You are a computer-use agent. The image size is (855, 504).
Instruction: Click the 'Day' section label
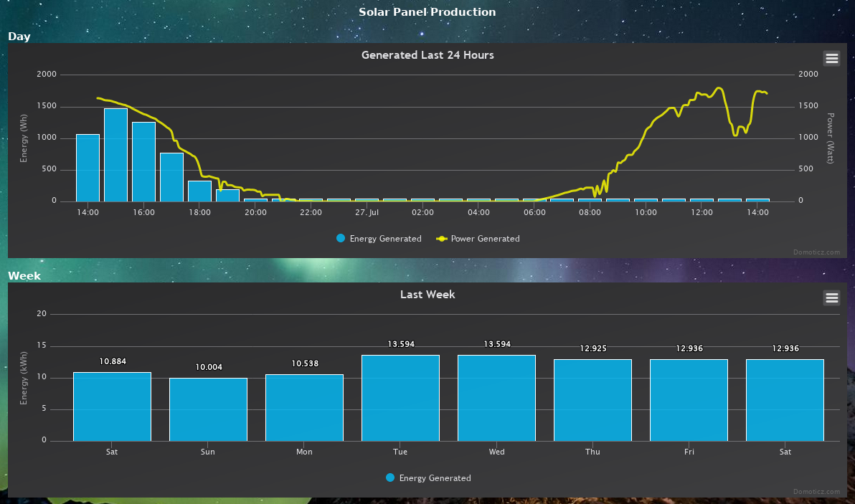[19, 37]
